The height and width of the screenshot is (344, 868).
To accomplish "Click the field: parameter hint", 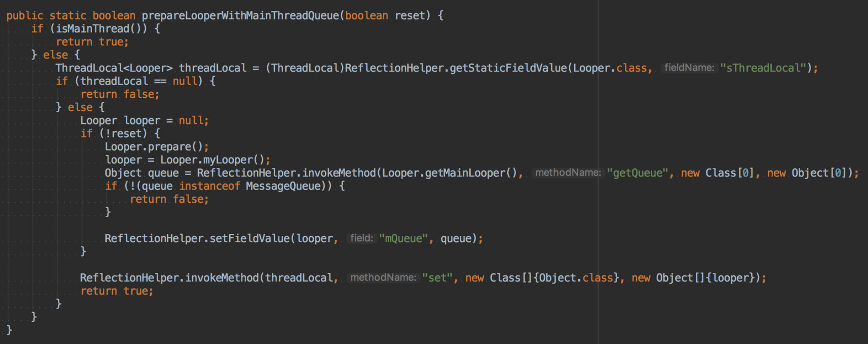I will (x=361, y=239).
